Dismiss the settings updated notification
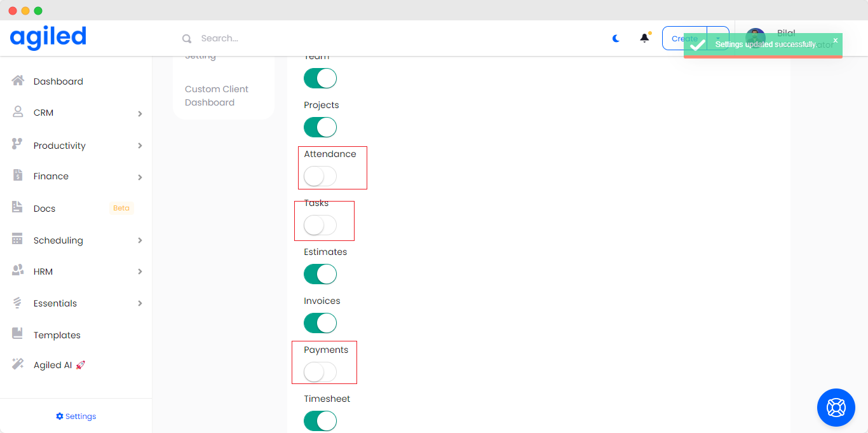Viewport: 868px width, 433px height. (x=836, y=40)
